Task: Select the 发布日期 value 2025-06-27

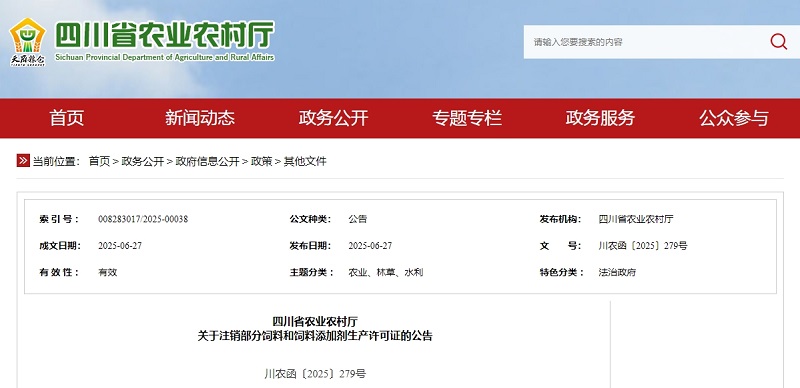Action: (x=370, y=246)
